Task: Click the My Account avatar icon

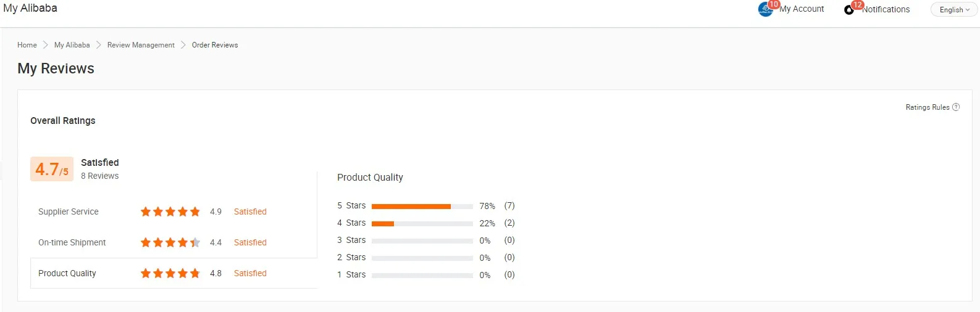Action: (x=765, y=10)
